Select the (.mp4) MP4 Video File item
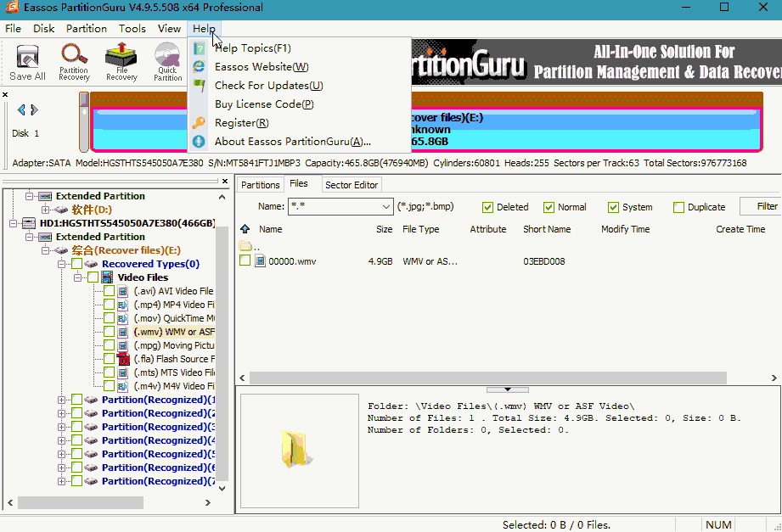782x532 pixels. point(173,305)
